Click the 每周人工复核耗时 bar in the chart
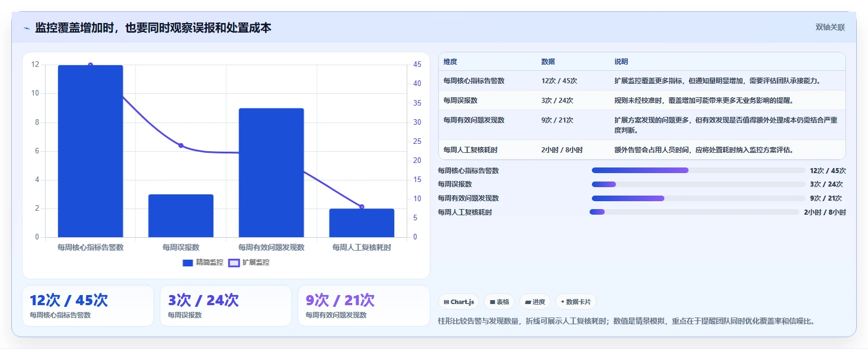The image size is (868, 349). coord(362,223)
